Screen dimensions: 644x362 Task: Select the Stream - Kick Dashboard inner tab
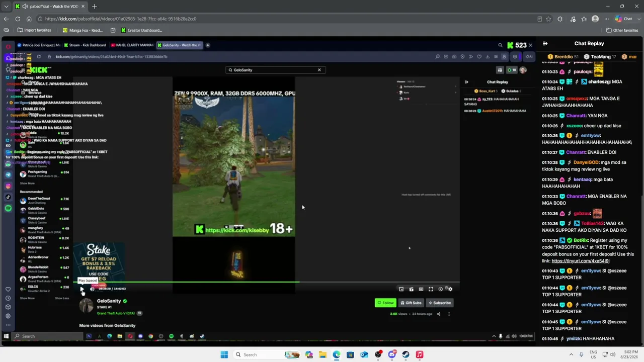(x=85, y=45)
